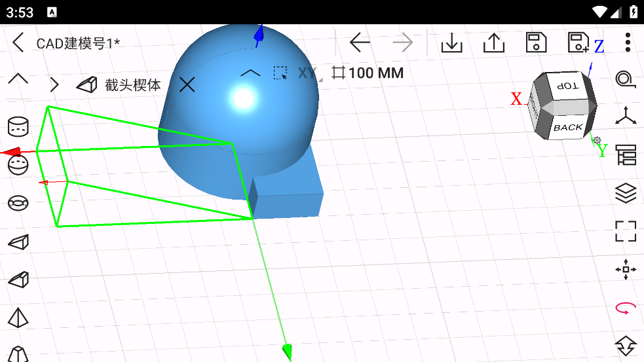Screen dimensions: 644x362
Task: Expand the breadcrumb chevron before 截头楔体
Action: [x=54, y=85]
